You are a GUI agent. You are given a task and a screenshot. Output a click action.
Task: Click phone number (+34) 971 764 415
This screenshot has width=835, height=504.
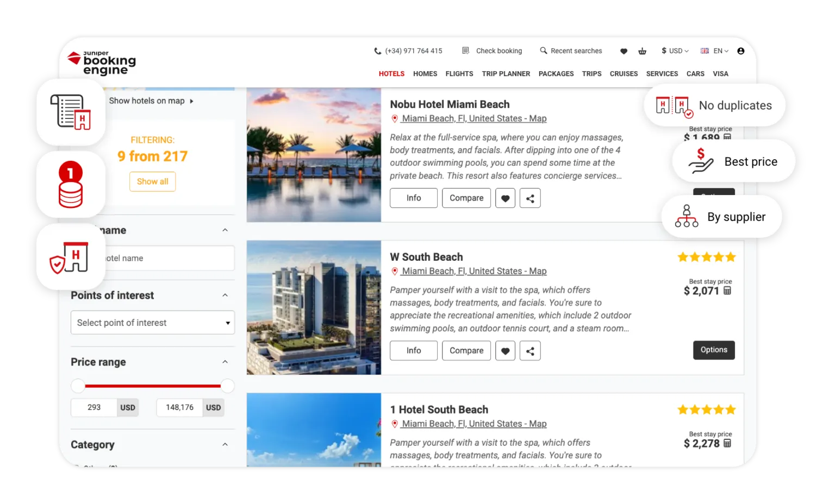[x=414, y=51]
